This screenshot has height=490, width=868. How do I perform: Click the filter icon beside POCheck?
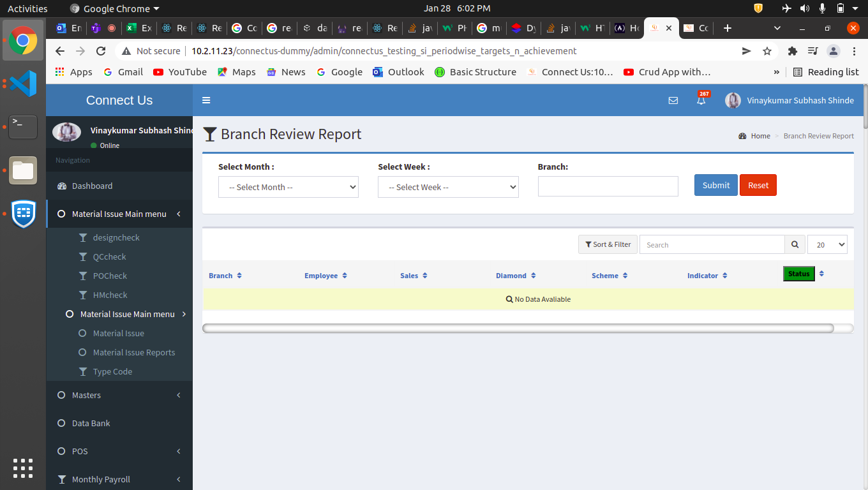click(82, 276)
